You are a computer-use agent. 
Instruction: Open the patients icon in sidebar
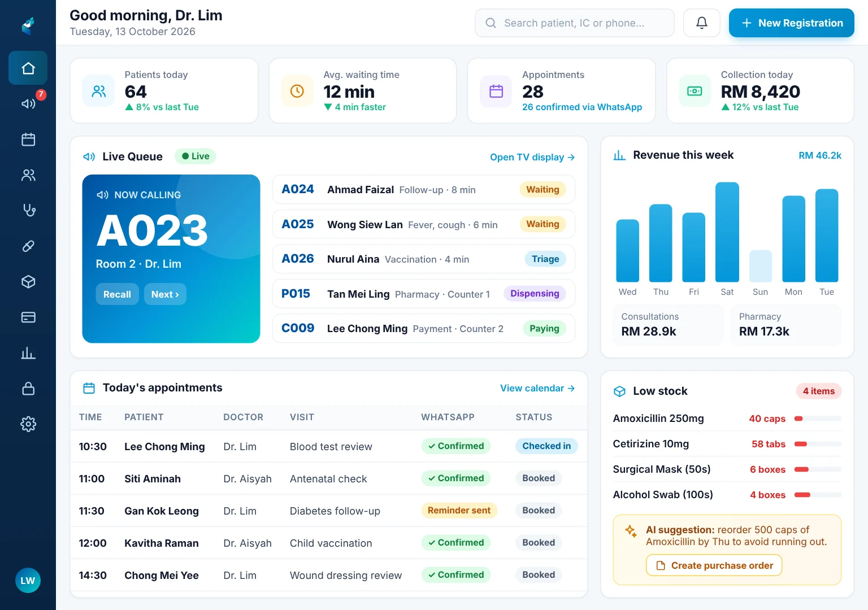pyautogui.click(x=28, y=175)
